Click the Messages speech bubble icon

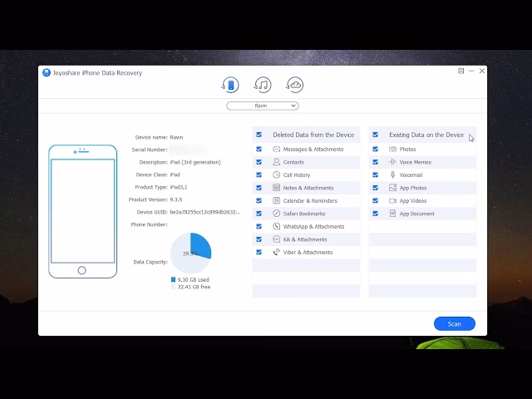(277, 149)
